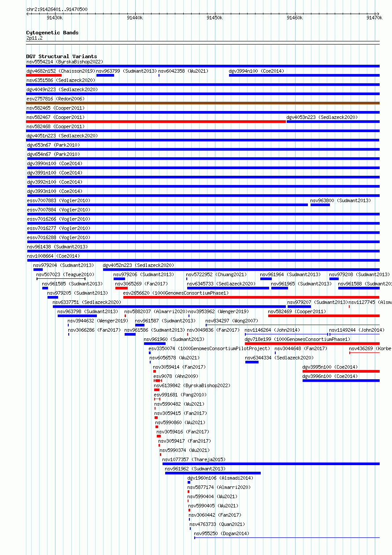The width and height of the screenshot is (392, 555).
Task: Click the nsv6042358 (Wu2021) label
Action: click(183, 71)
